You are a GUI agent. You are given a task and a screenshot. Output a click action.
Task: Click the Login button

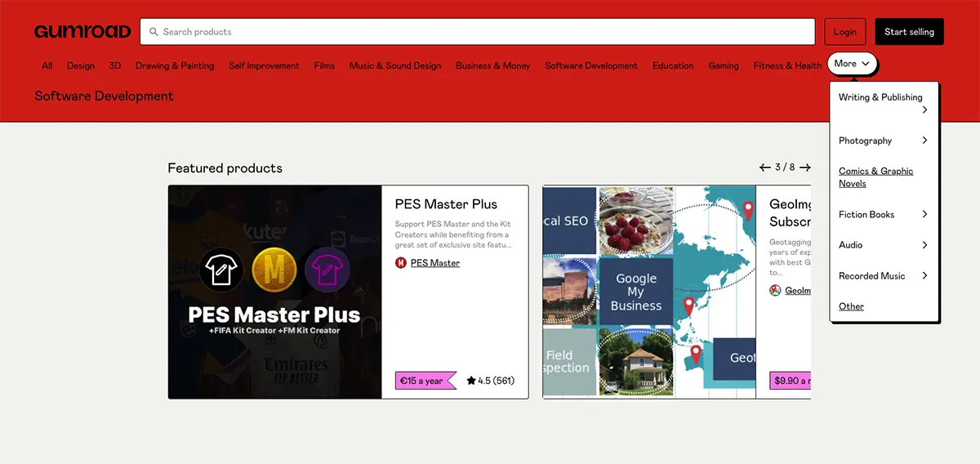(844, 32)
